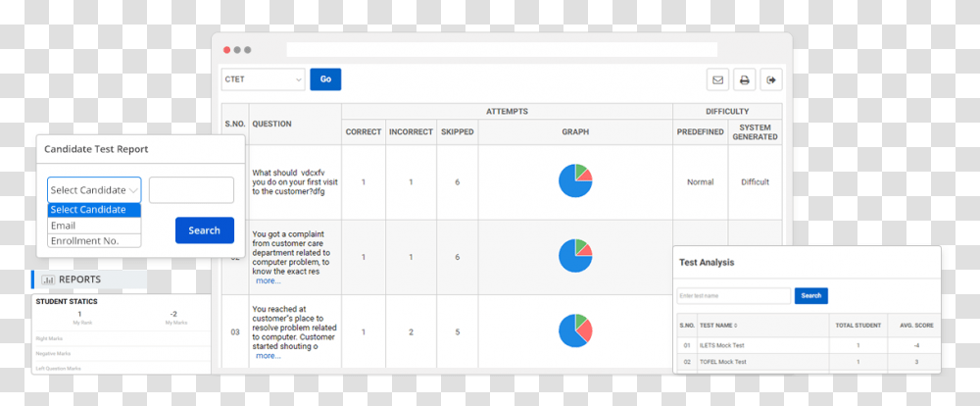Open the Reports sidebar menu item
This screenshot has width=980, height=406.
point(79,279)
